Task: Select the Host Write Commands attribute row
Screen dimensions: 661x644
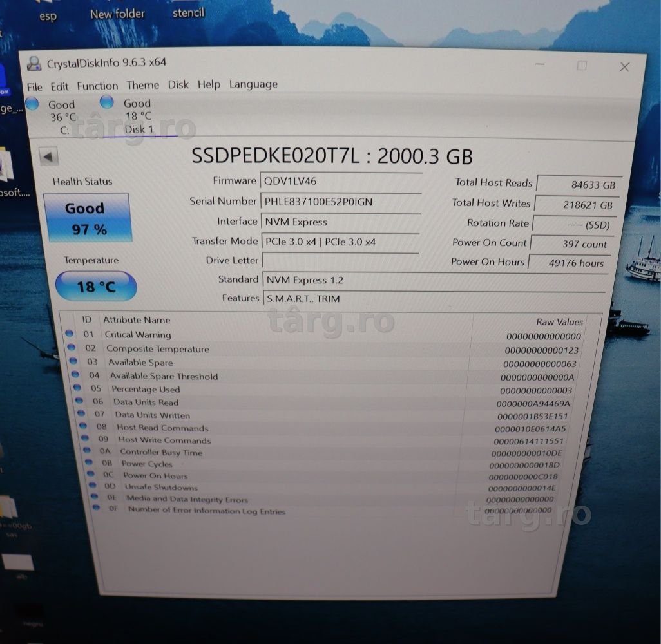Action: click(x=324, y=440)
